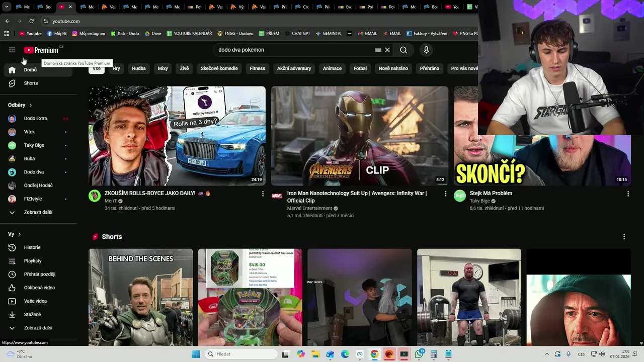This screenshot has width=644, height=362.
Task: Open the SKONČÍ? video thumbnail
Action: click(542, 161)
